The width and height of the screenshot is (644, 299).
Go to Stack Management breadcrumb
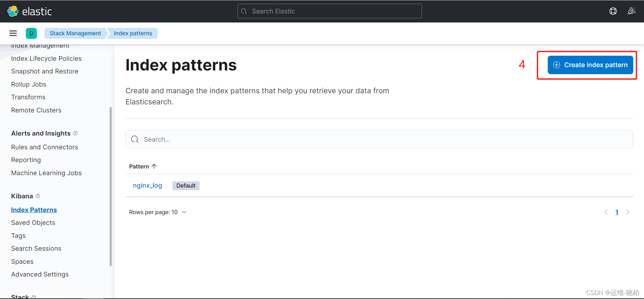pyautogui.click(x=75, y=33)
